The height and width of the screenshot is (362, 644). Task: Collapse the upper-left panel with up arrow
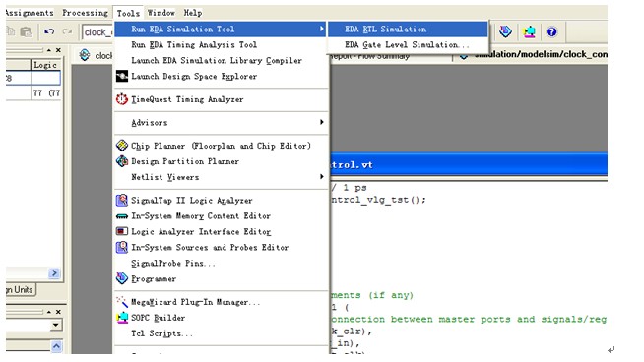[49, 50]
